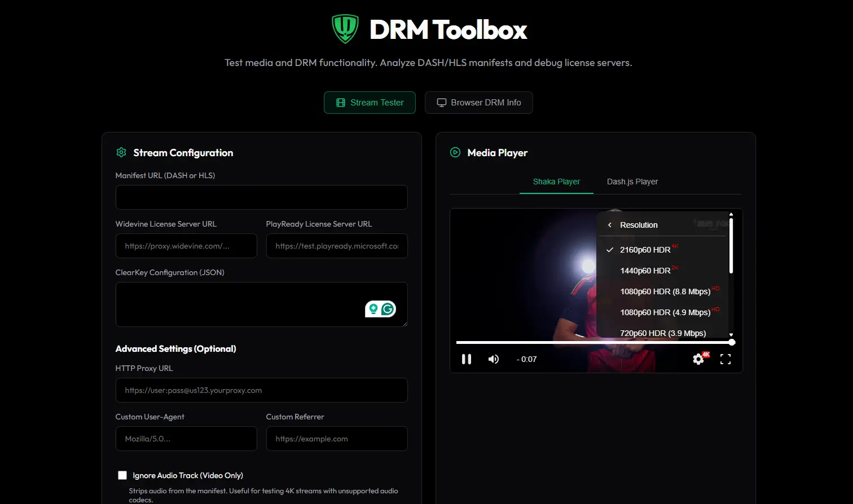Click the Stream Tester button
Viewport: 853px width, 504px height.
point(370,103)
